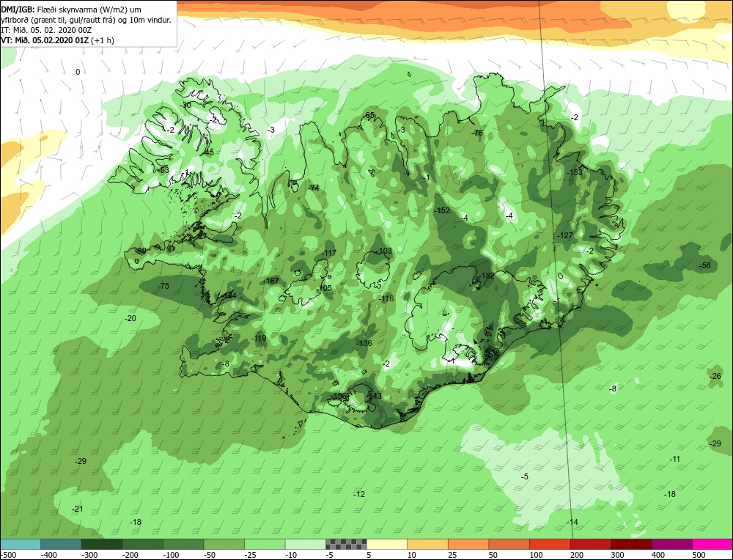Select the dark maroon 300 legend swatch
Viewport: 733px width, 560px height.
[x=631, y=544]
